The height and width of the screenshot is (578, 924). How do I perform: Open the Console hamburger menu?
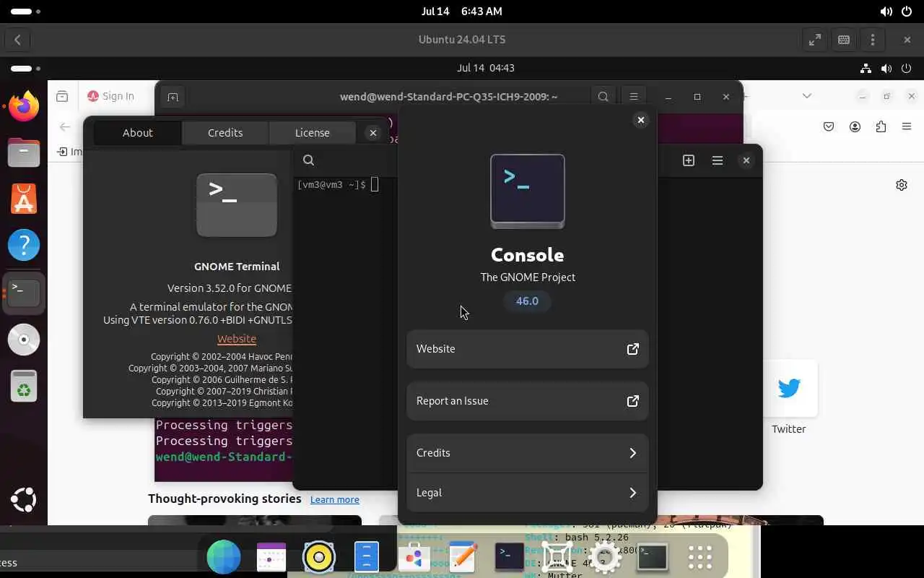[x=718, y=160]
